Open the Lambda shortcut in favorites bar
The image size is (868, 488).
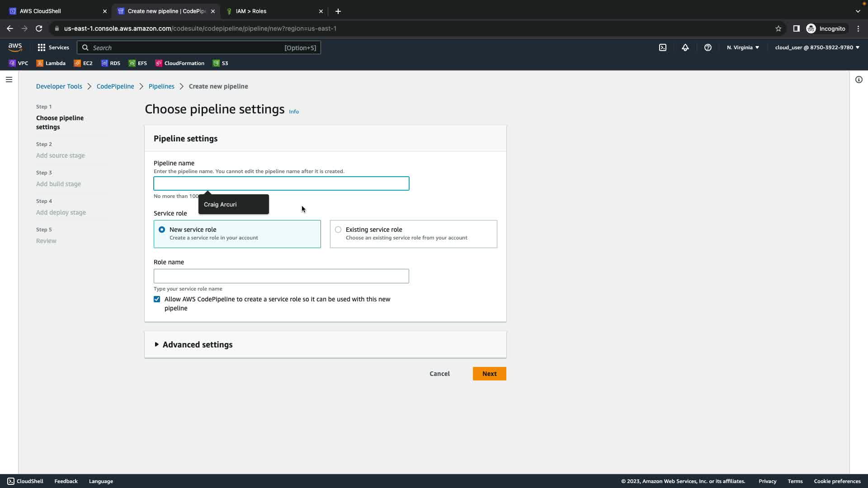tap(51, 63)
